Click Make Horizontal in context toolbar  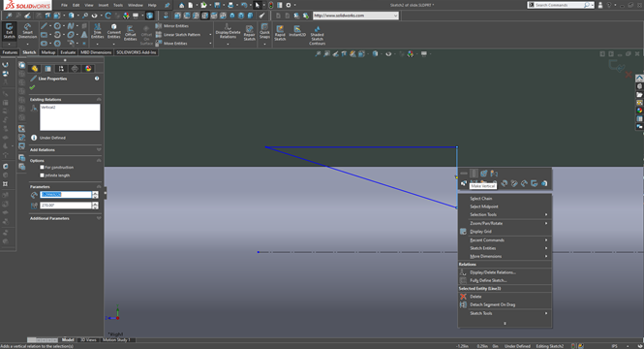[x=464, y=174]
